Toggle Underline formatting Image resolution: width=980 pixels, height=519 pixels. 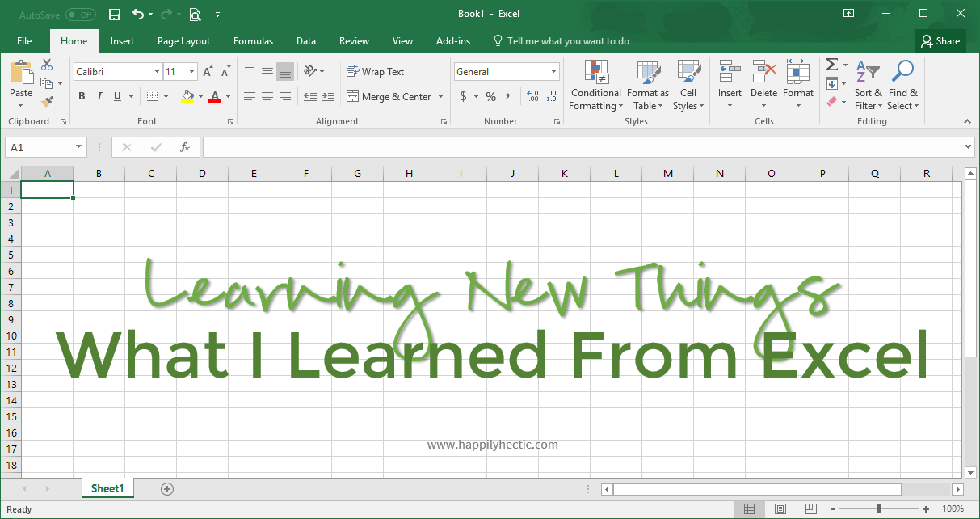[x=118, y=96]
